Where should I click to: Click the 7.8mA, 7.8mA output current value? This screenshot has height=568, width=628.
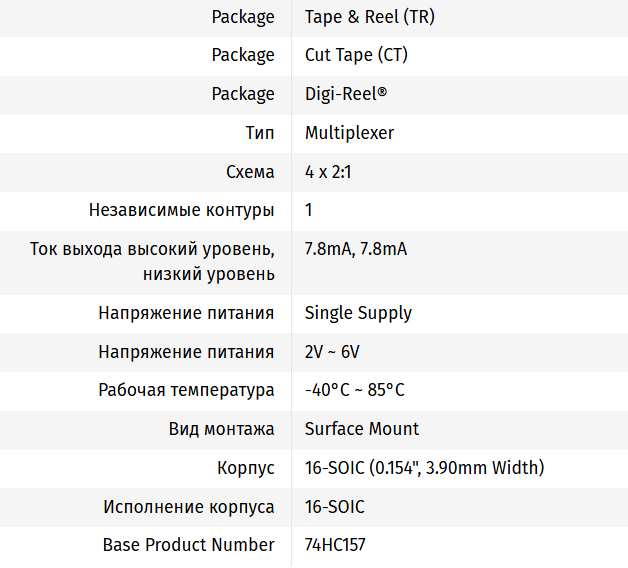click(x=355, y=249)
